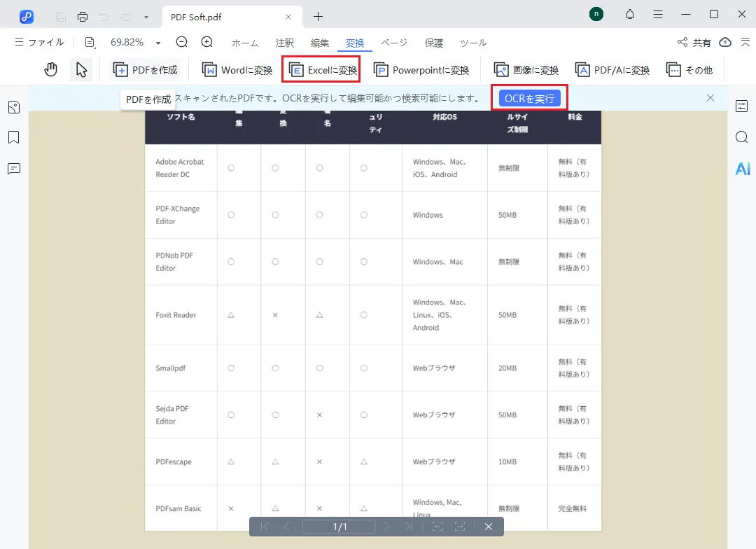The image size is (756, 549).
Task: Open the notifications bell icon
Action: tap(630, 15)
